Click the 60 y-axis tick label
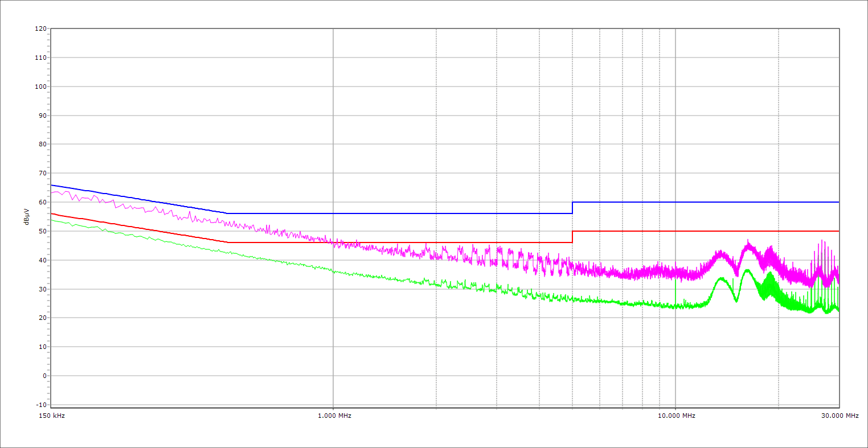The image size is (868, 448). pos(42,202)
